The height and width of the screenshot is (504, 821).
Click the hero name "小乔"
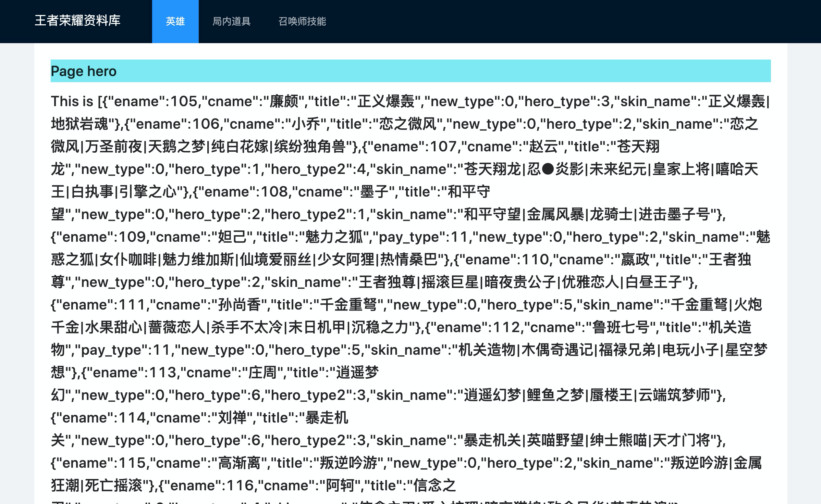tap(306, 124)
